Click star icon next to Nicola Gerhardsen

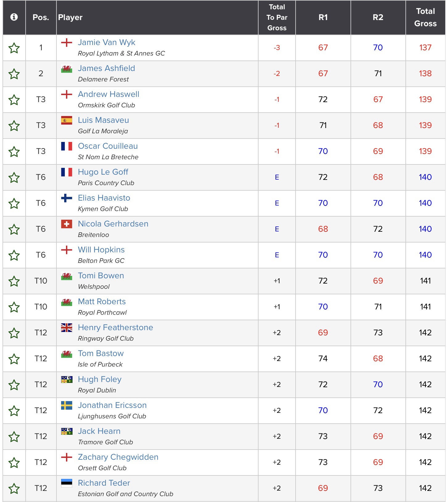tap(14, 230)
